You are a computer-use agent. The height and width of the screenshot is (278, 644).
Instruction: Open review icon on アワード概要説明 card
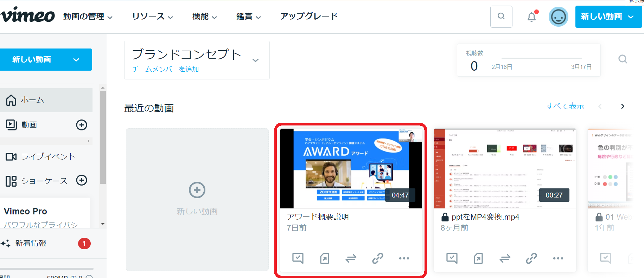pyautogui.click(x=298, y=258)
